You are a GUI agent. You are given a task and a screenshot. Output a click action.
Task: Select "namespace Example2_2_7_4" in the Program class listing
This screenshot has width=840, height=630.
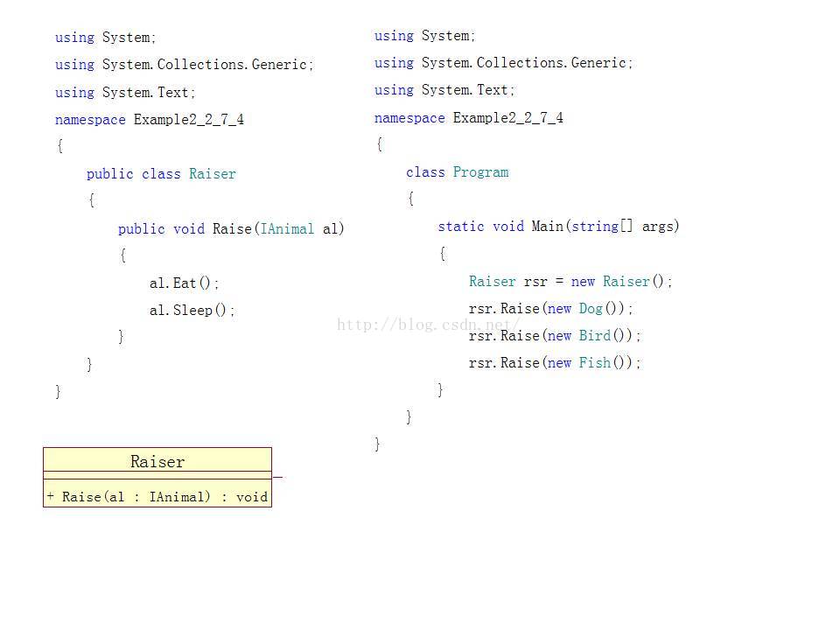(x=469, y=118)
